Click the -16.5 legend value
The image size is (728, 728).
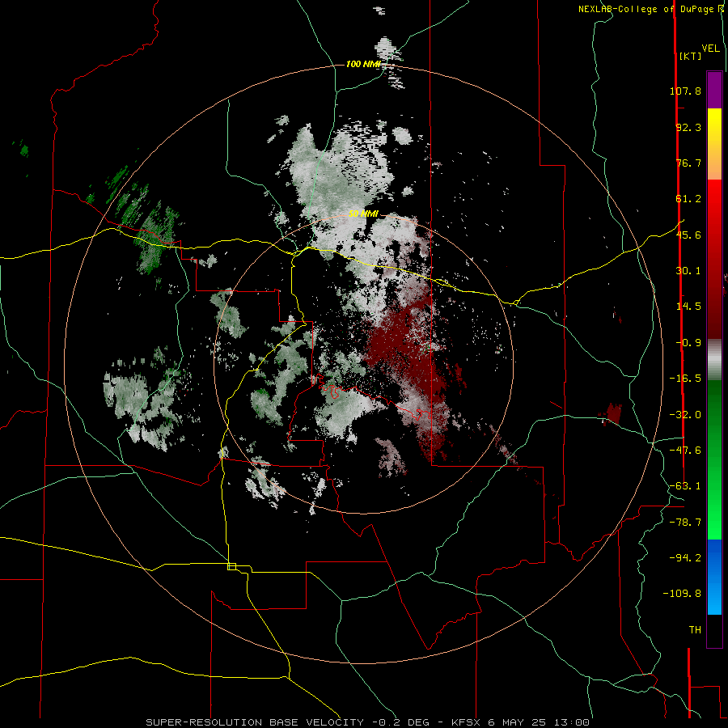[x=685, y=379]
